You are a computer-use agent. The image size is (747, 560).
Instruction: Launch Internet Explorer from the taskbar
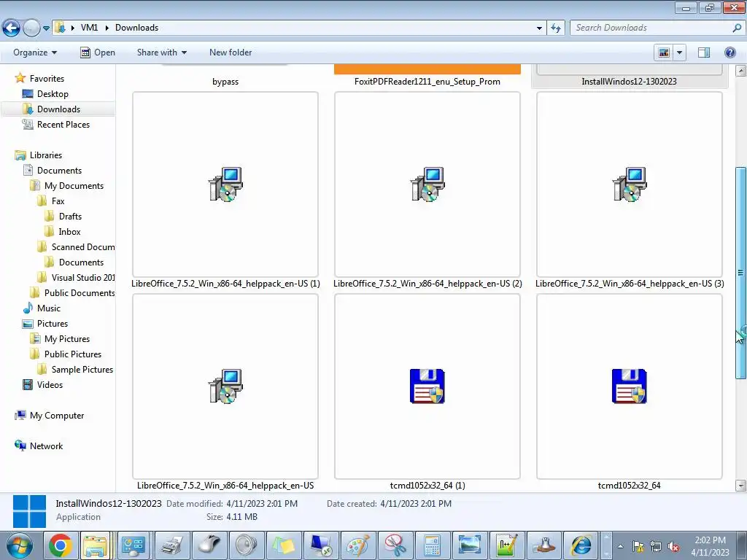point(581,545)
